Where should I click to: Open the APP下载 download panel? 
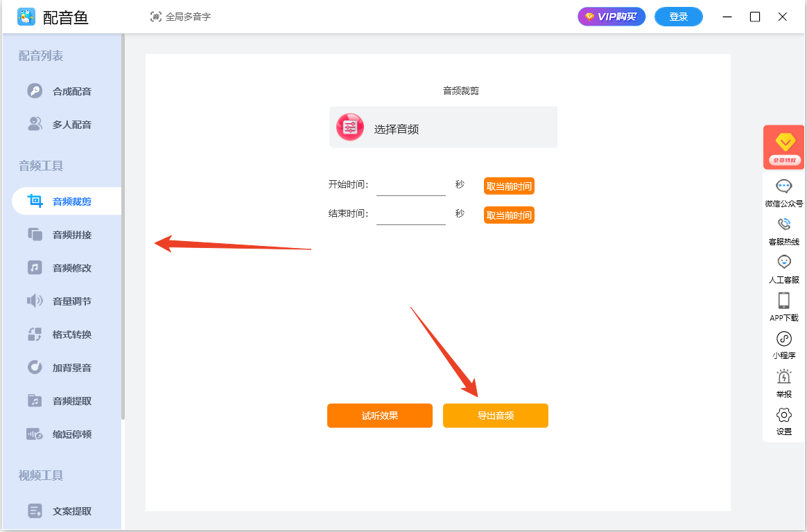(x=784, y=307)
